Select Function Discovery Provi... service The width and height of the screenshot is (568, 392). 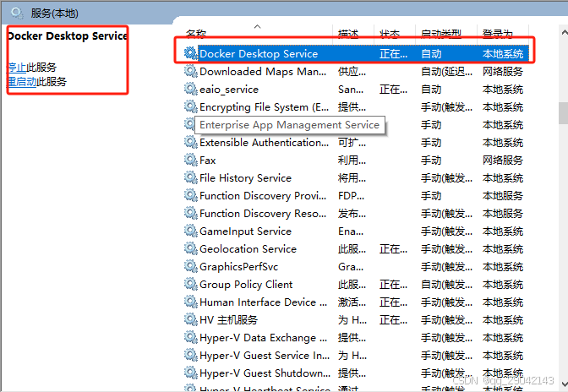(x=263, y=195)
